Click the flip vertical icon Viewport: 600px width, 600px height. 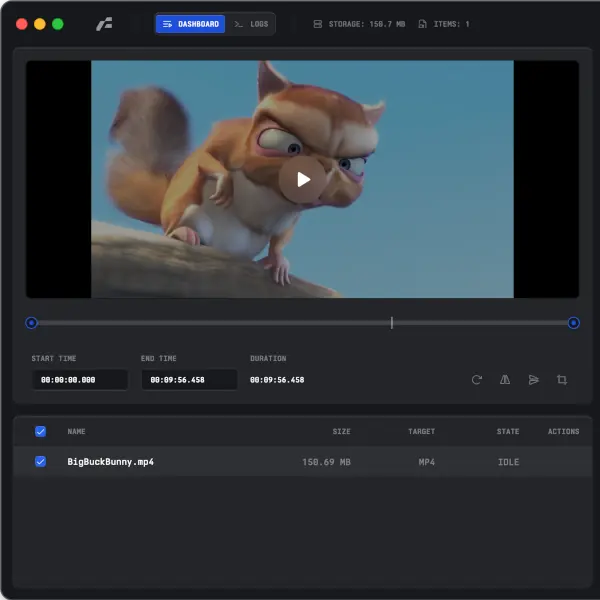533,380
